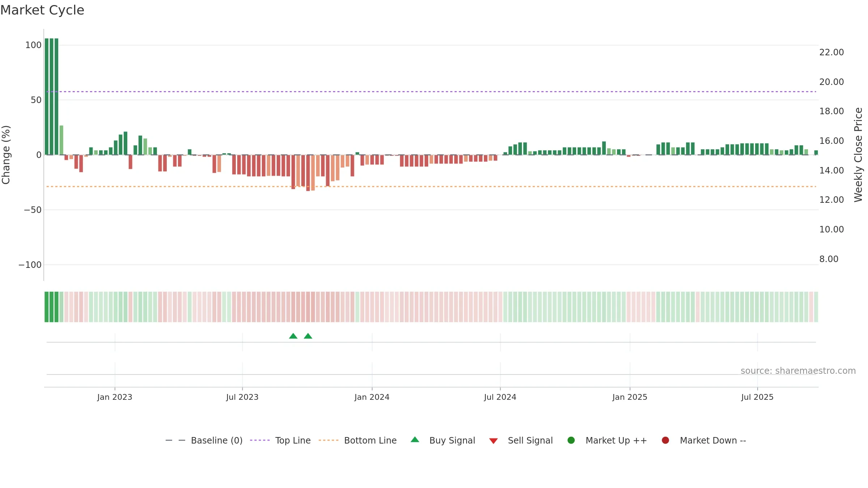
Task: Click the Change (%) axis title
Action: tap(6, 155)
